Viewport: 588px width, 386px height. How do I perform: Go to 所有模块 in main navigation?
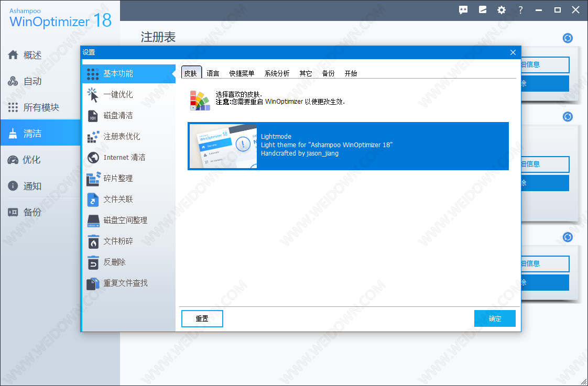(x=40, y=107)
